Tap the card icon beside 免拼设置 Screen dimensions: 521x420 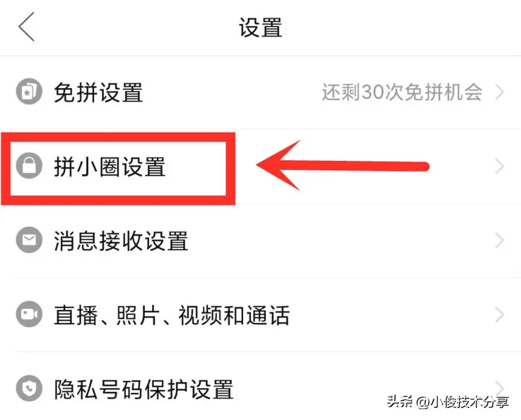(29, 92)
